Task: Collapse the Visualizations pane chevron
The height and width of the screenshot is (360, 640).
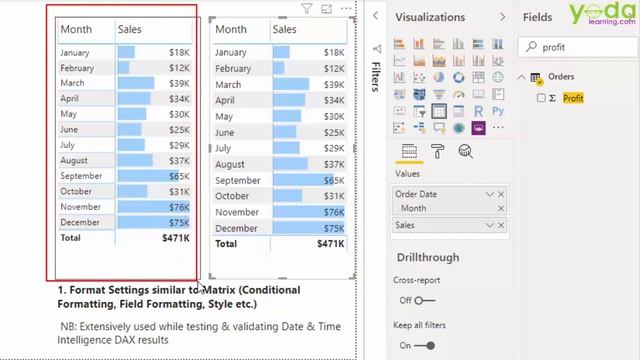Action: tap(502, 17)
